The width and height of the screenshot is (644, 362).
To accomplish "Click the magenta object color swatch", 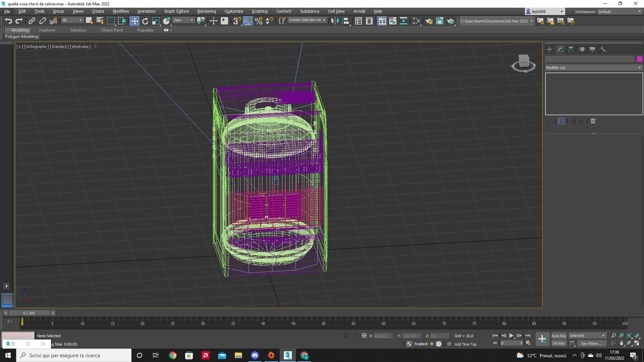I will click(x=639, y=59).
